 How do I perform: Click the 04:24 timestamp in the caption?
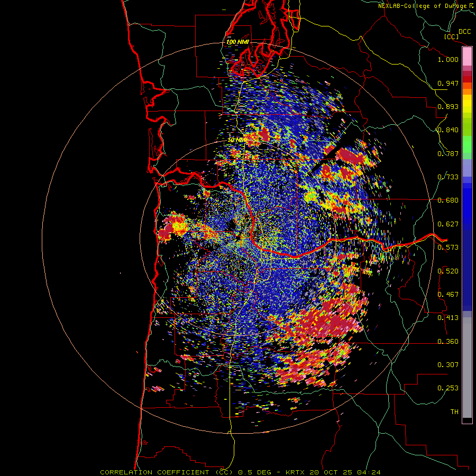click(x=369, y=472)
